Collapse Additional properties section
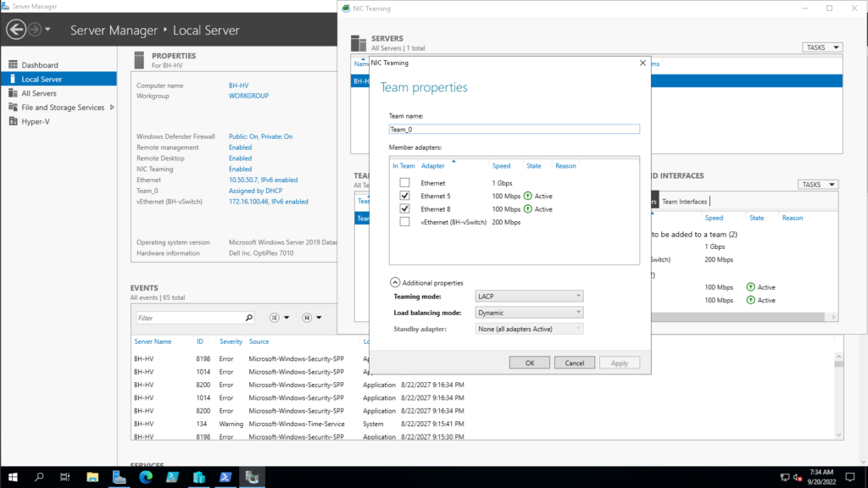The height and width of the screenshot is (488, 868). coord(395,282)
